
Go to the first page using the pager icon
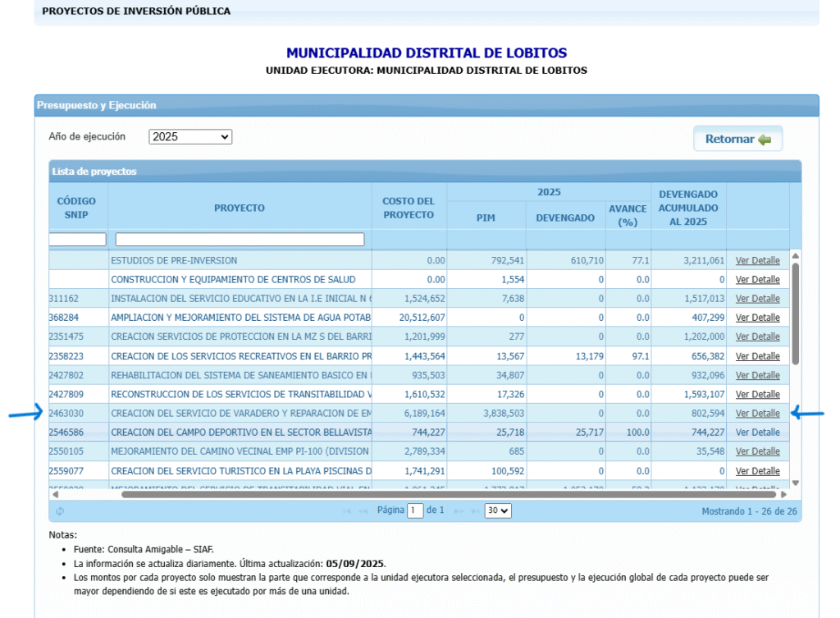click(347, 510)
